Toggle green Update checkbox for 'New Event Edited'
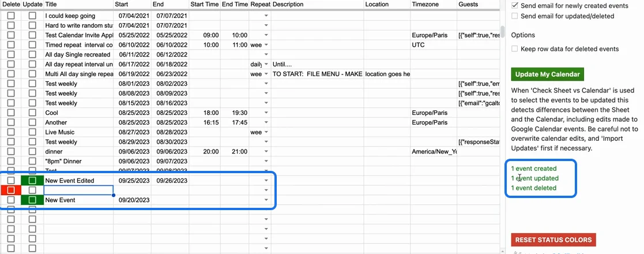This screenshot has width=644, height=254. point(32,181)
